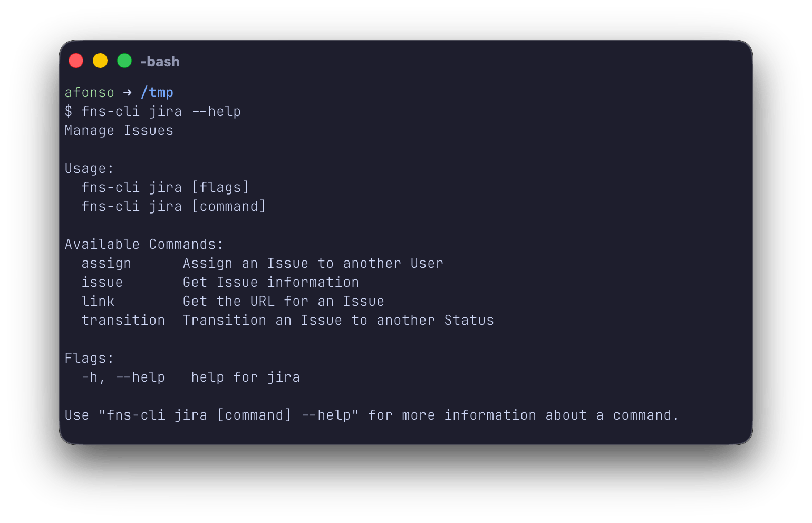Click the issue subcommand label
Image resolution: width=812 pixels, height=523 pixels.
tap(102, 282)
